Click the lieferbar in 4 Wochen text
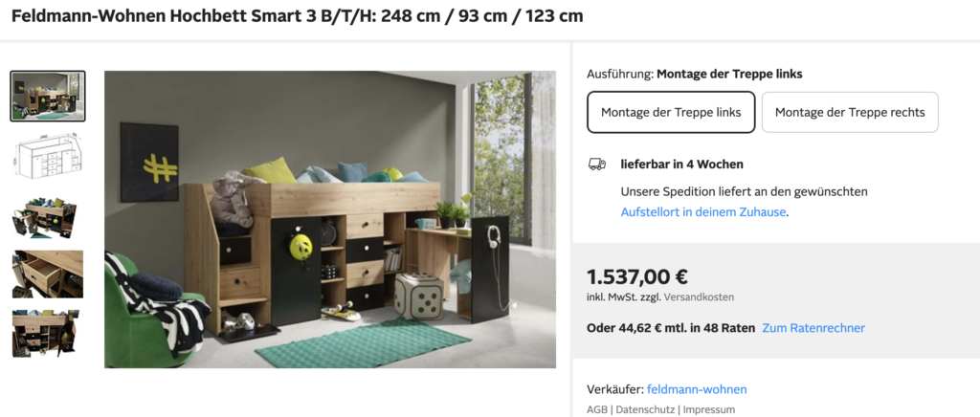Image resolution: width=980 pixels, height=417 pixels. click(x=681, y=165)
